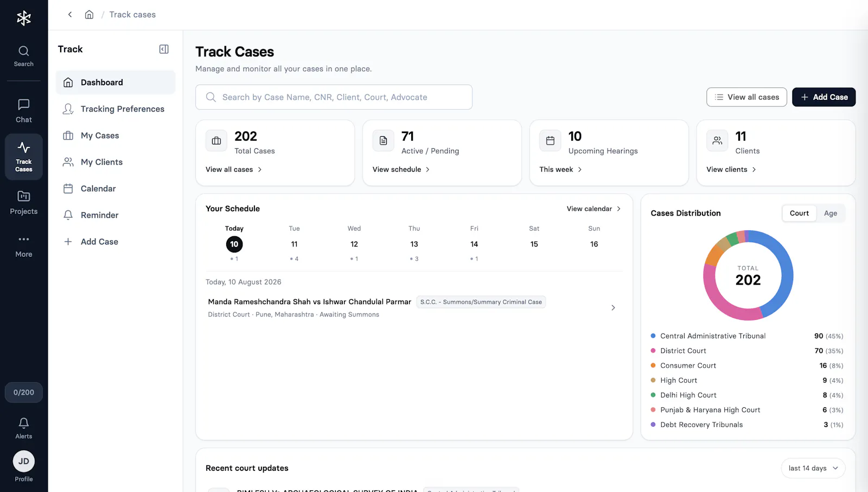Open More options in left rail

[x=23, y=245]
